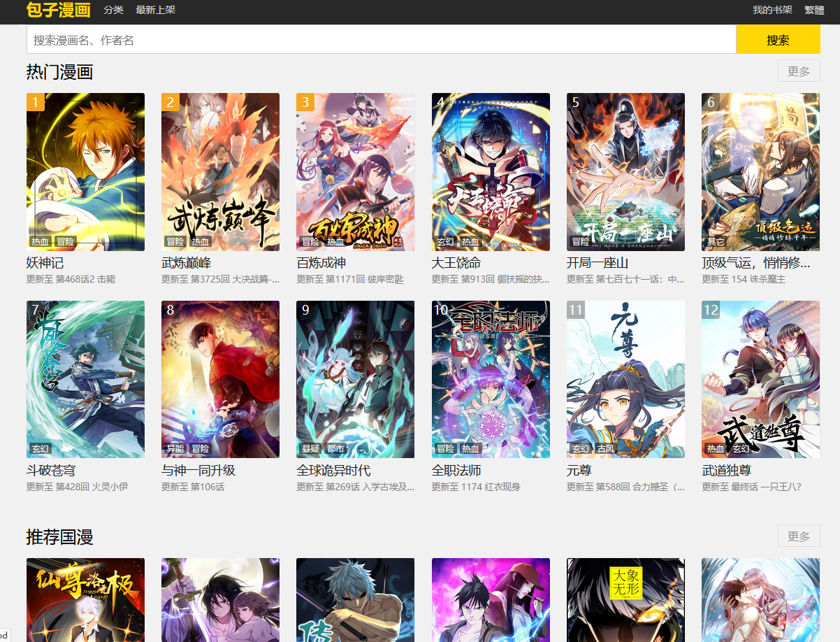
Task: Open the 武炼巅峰 cover thumbnail
Action: point(220,172)
